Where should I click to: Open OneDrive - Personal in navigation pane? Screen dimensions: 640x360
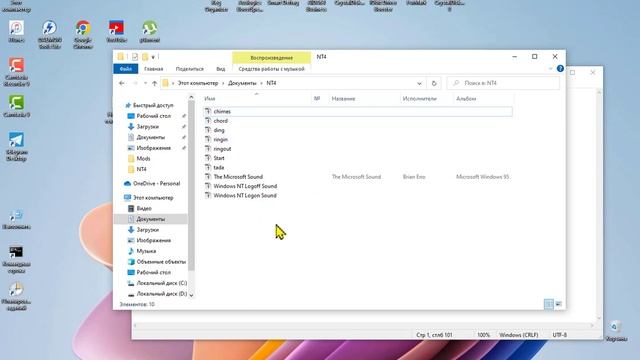click(x=156, y=184)
